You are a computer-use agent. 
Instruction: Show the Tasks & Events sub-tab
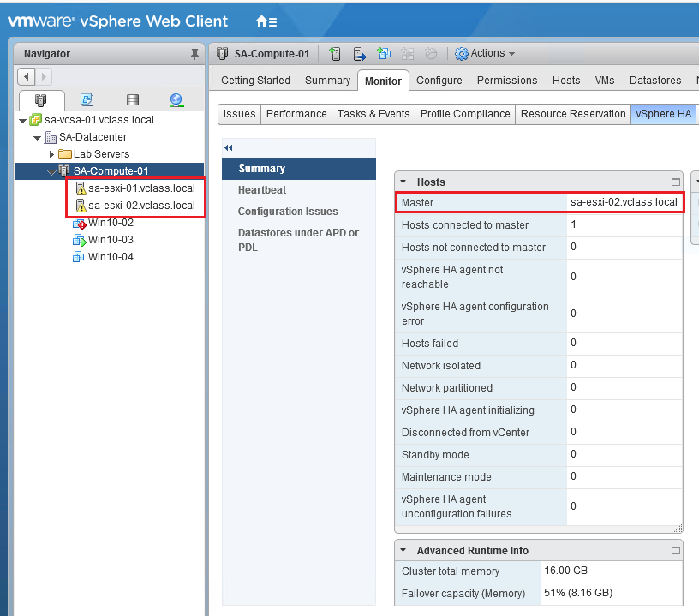tap(373, 114)
